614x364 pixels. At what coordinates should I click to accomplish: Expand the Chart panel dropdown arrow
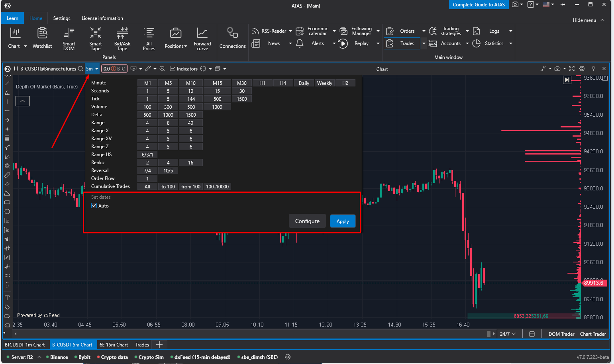coord(26,46)
